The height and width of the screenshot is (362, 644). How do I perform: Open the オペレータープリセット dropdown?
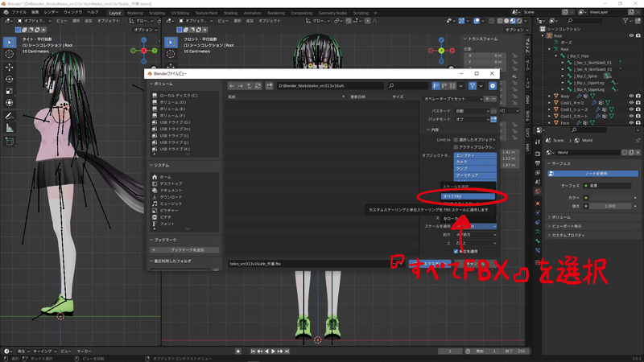coord(453,99)
